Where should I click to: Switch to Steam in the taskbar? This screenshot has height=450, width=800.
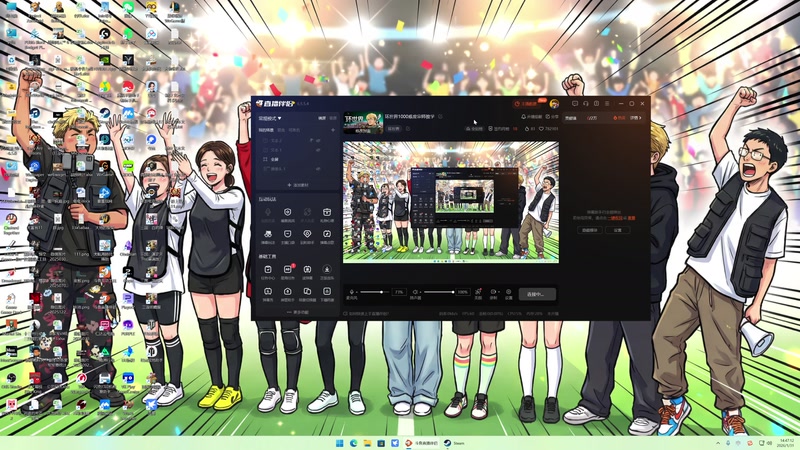click(454, 443)
